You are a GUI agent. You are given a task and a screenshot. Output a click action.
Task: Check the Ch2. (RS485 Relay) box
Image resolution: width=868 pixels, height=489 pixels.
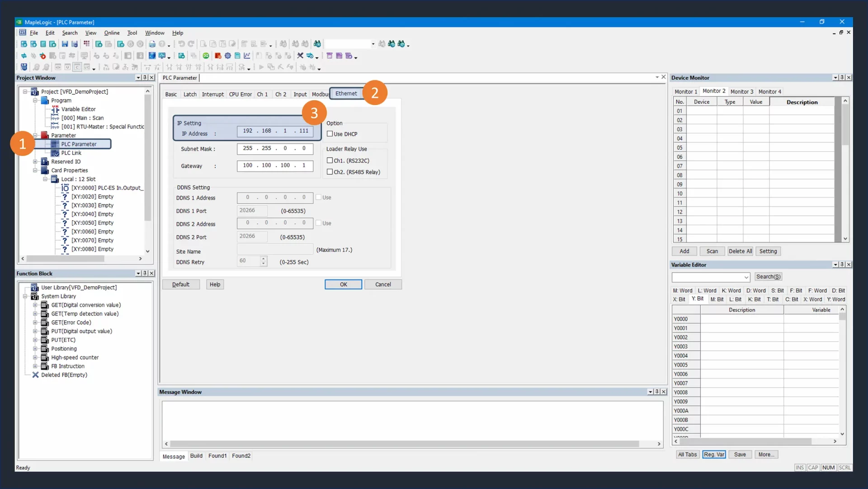point(330,172)
